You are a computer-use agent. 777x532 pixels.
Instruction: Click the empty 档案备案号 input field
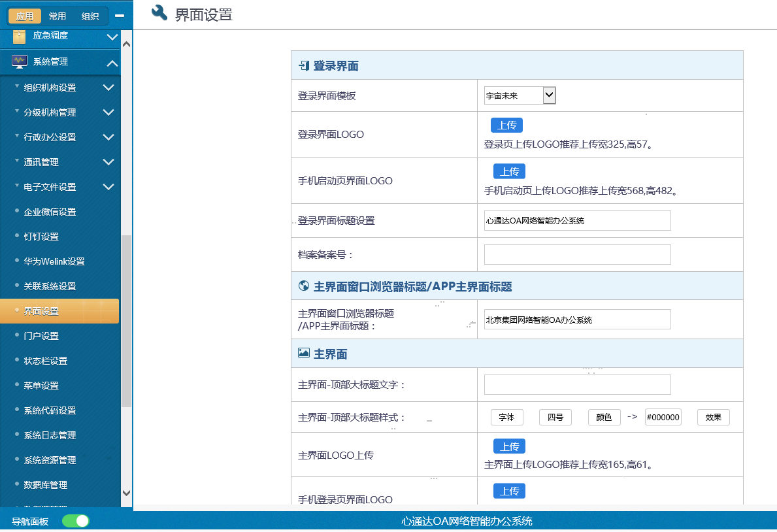(x=577, y=254)
